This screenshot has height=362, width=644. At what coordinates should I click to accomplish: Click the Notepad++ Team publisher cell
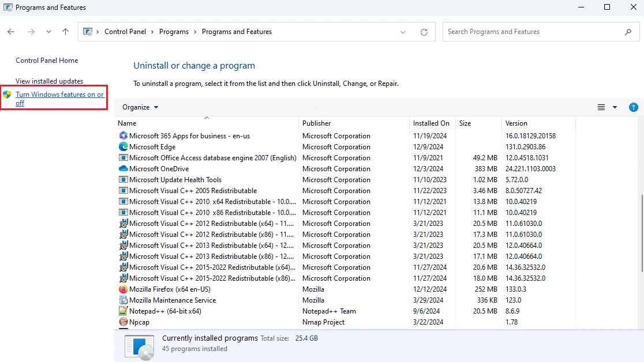pyautogui.click(x=329, y=311)
